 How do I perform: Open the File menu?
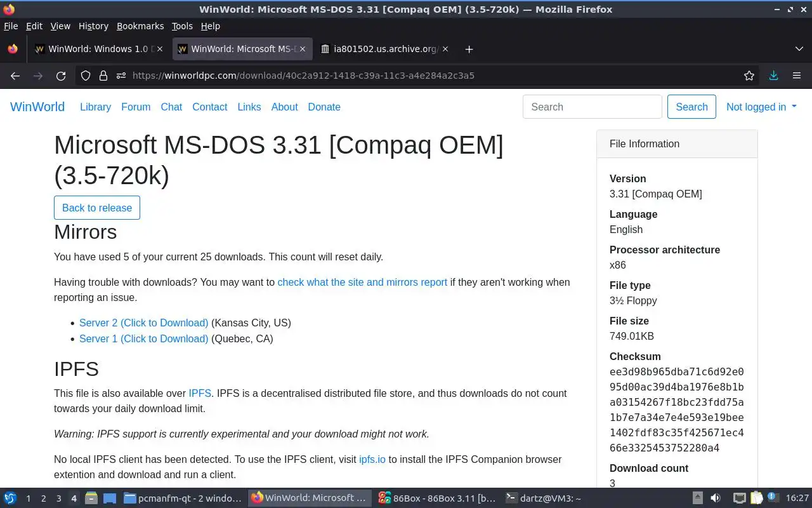coord(11,26)
